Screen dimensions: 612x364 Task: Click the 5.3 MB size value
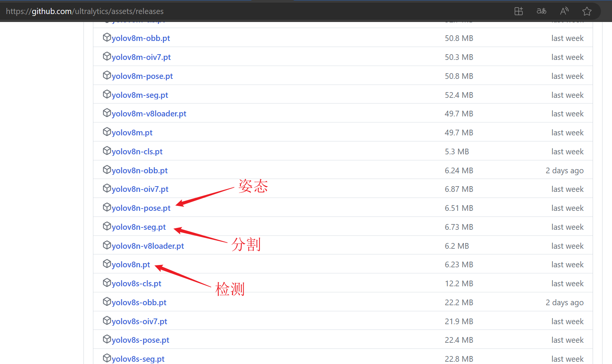pyautogui.click(x=457, y=152)
